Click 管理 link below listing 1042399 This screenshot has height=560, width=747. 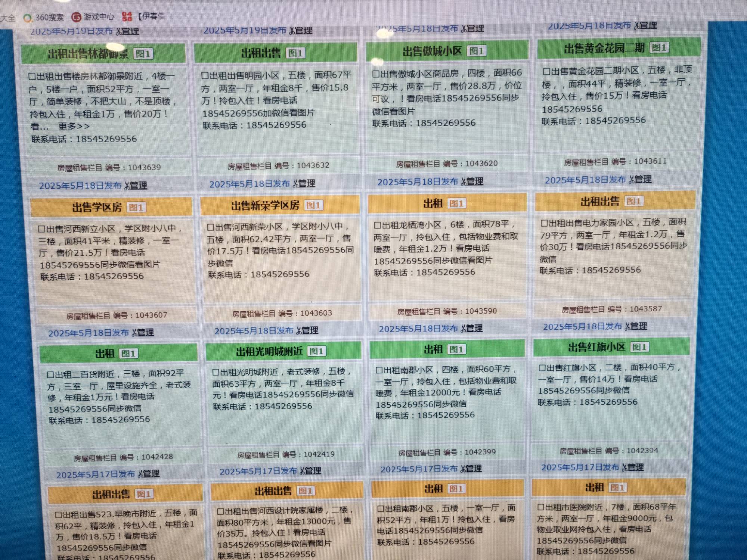471,469
